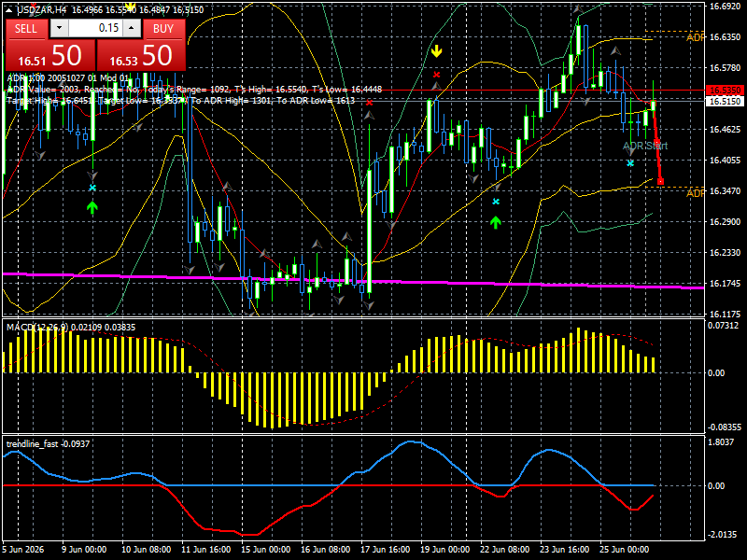Viewport: 747px width, 560px height.
Task: Click the cyan X below the ADR Start label
Action: pyautogui.click(x=630, y=163)
